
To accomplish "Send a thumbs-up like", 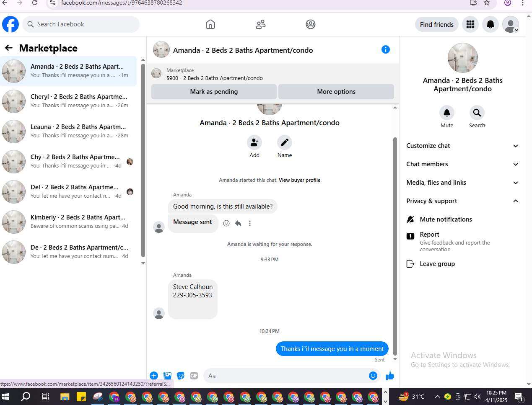I will click(x=390, y=376).
